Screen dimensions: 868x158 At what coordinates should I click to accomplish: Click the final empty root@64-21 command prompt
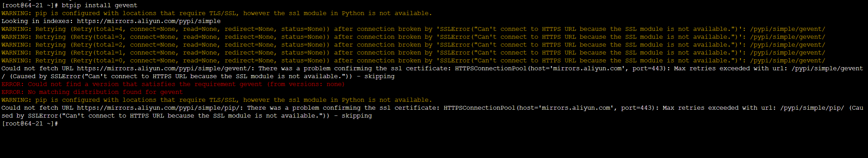[x=30, y=124]
